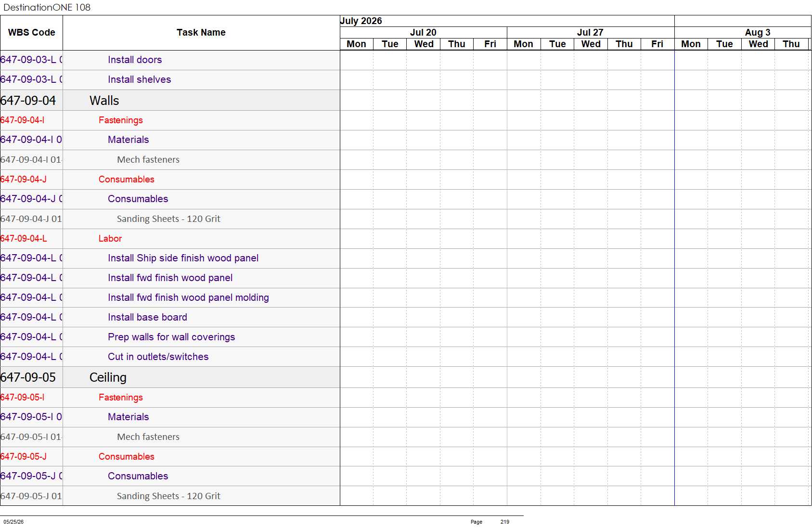812x528 pixels.
Task: Click Tue under the Jul 27 week
Action: [x=557, y=44]
